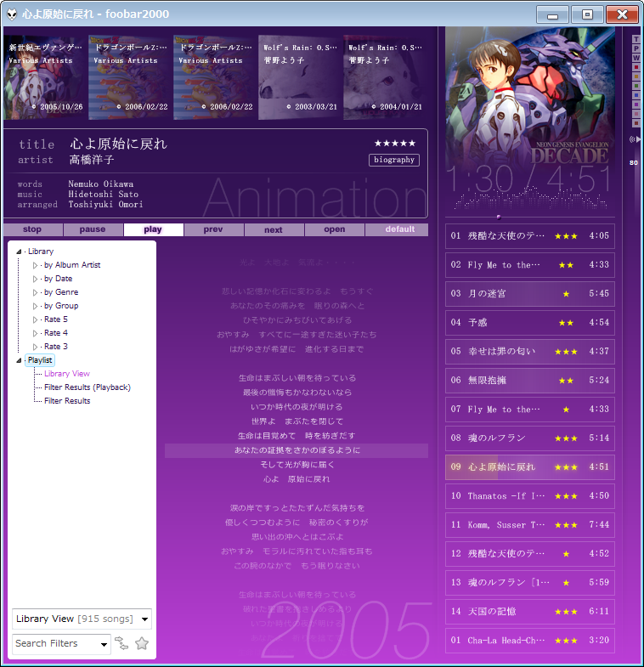Click the W button in the right sidebar
644x667 pixels.
point(636,58)
